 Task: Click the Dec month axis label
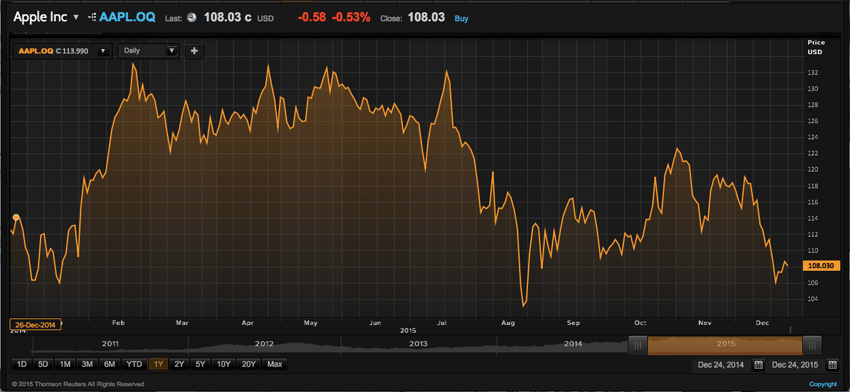coord(763,323)
